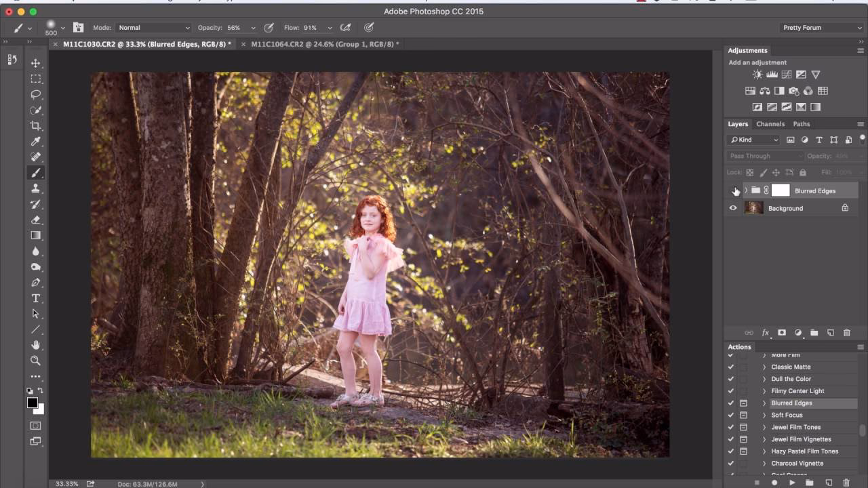The height and width of the screenshot is (488, 868).
Task: Hide the Background layer
Action: point(733,208)
